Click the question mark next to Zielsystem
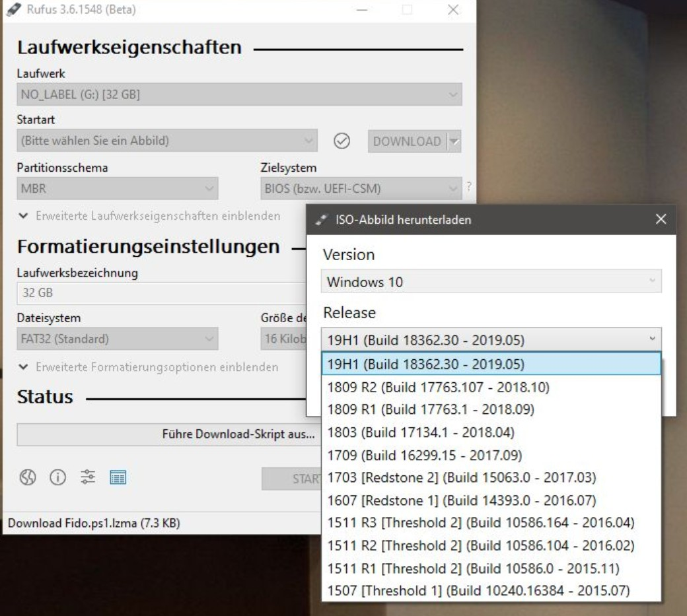The image size is (687, 616). point(469,187)
